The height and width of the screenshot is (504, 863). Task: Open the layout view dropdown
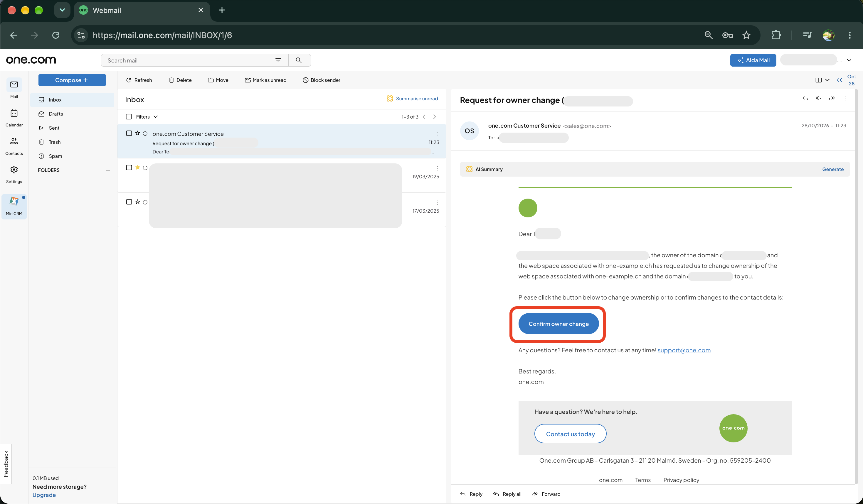(x=822, y=80)
